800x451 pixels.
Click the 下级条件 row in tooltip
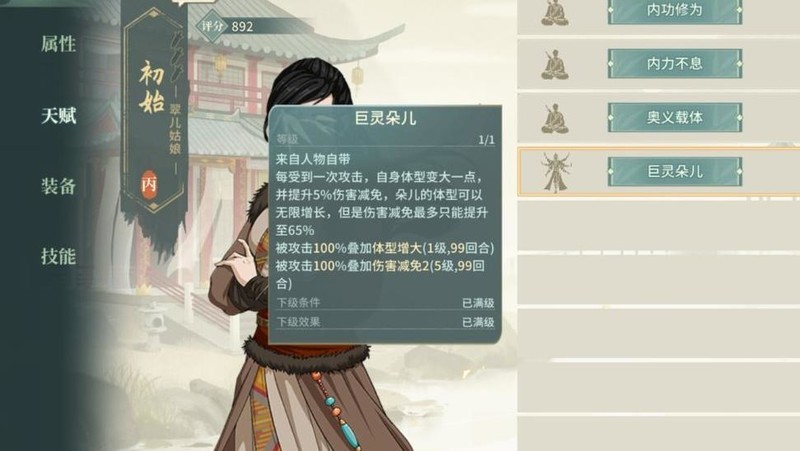[385, 303]
